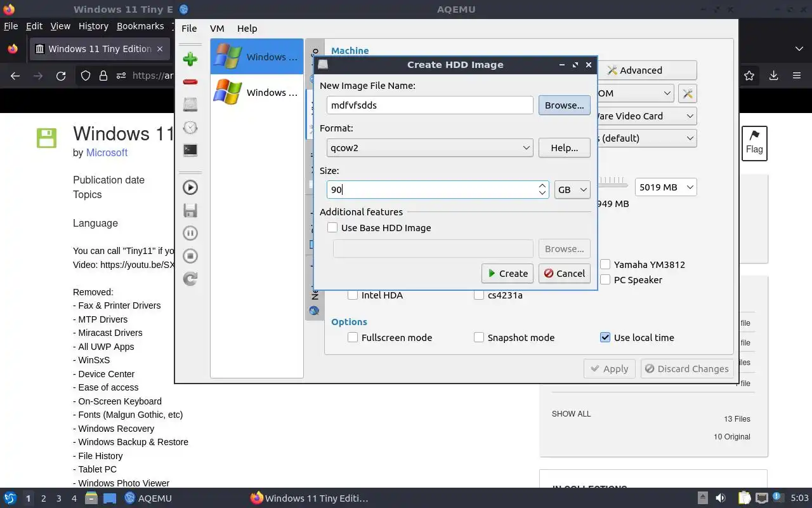Click the network monitor icon in system tray
The image size is (812, 508).
(x=762, y=498)
